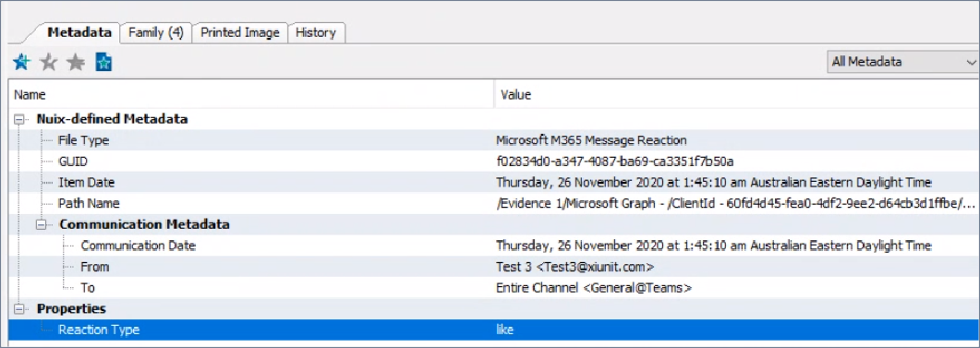Select the GUID row

coord(494,162)
